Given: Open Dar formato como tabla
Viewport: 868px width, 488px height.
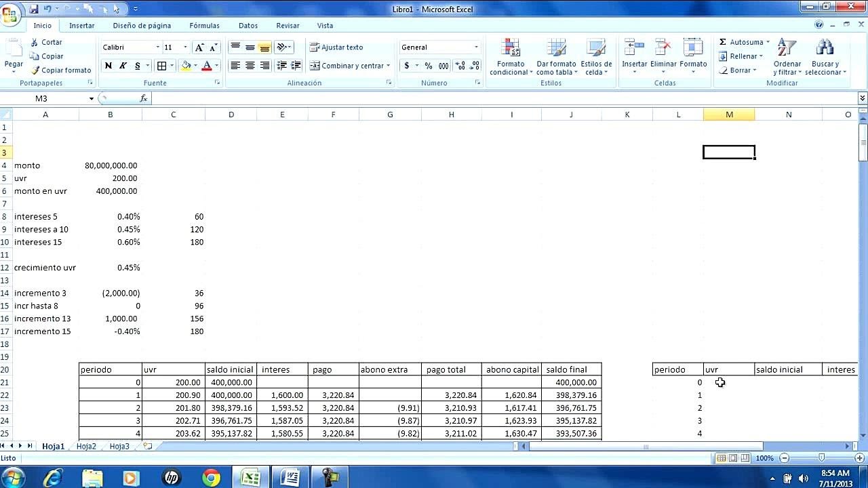Looking at the screenshot, I should [x=556, y=57].
